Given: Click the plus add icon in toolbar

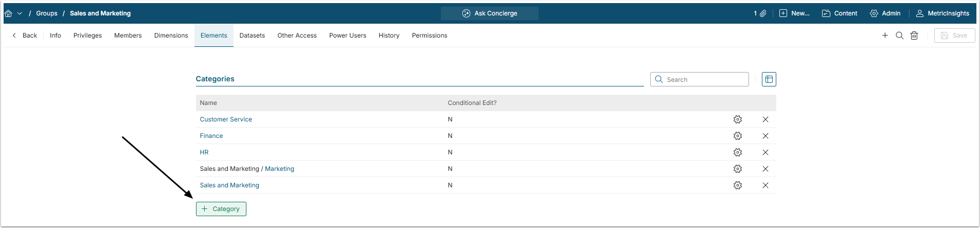Looking at the screenshot, I should point(885,36).
